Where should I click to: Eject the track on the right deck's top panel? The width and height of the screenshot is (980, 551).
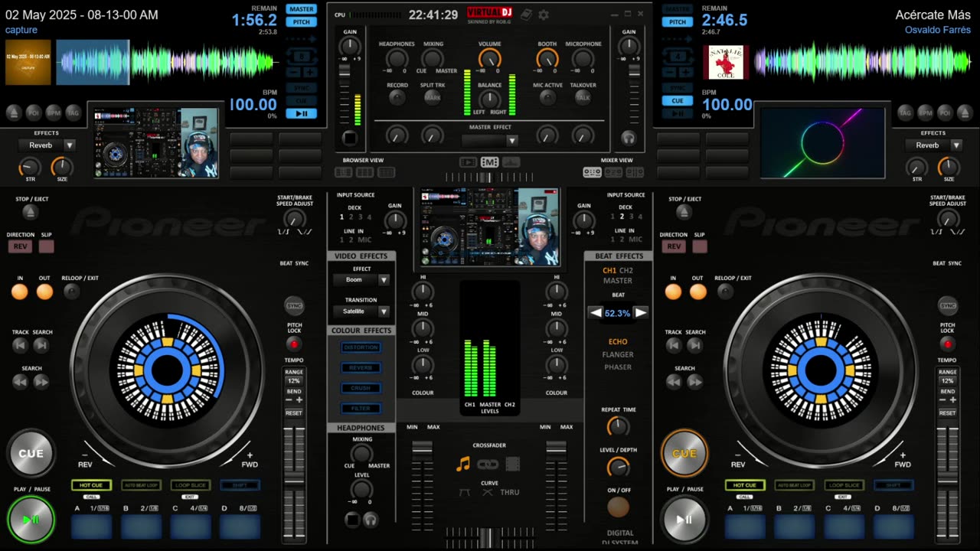coord(965,113)
